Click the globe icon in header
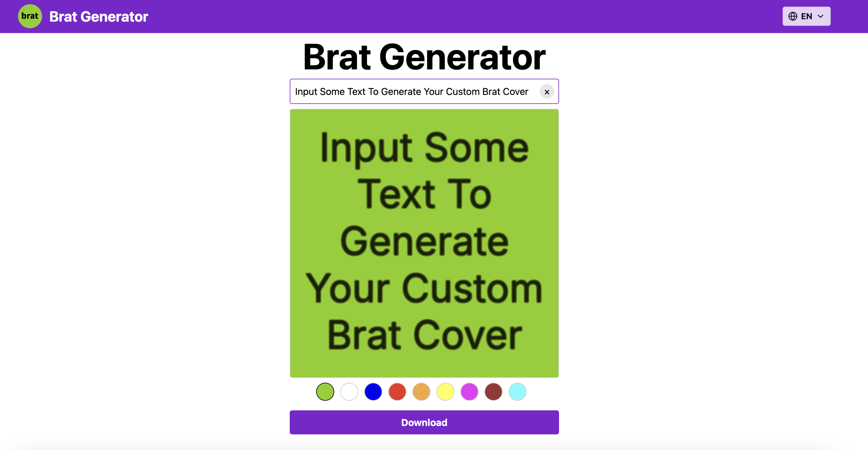 [793, 16]
